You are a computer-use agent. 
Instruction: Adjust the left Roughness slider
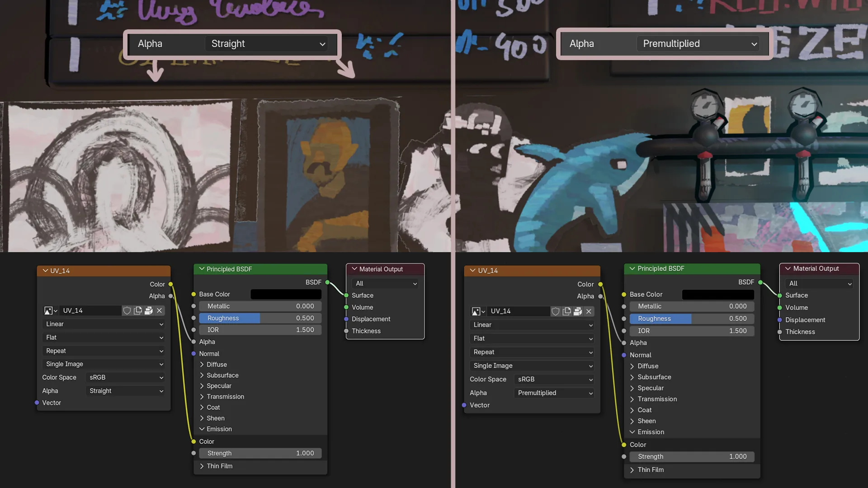260,318
